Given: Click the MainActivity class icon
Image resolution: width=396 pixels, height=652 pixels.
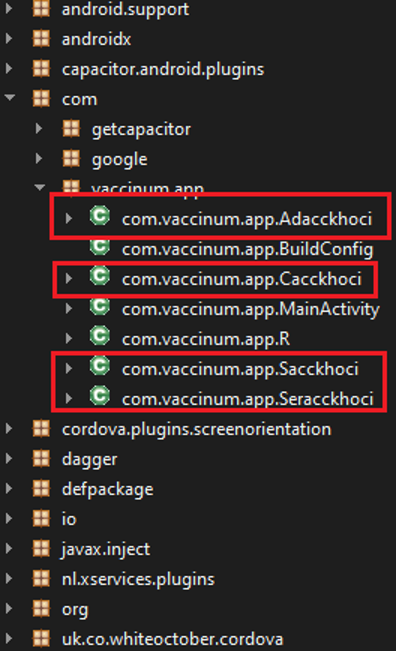Looking at the screenshot, I should click(x=100, y=307).
